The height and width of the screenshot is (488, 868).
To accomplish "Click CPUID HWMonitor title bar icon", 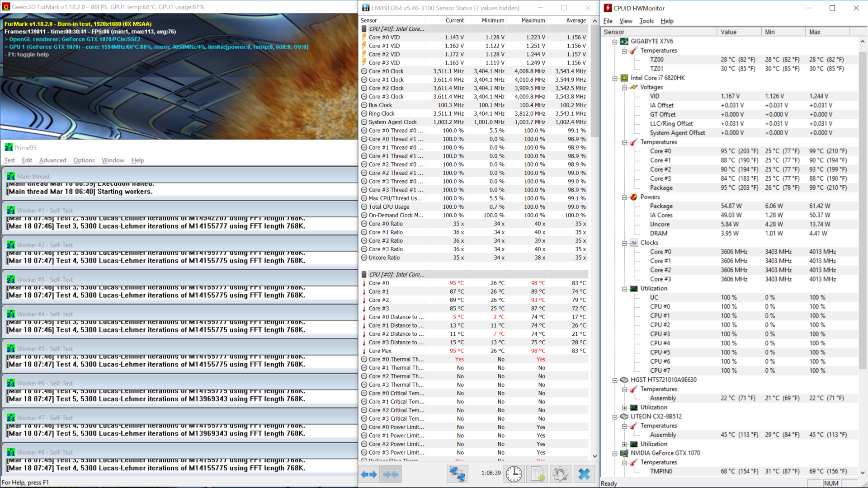I will point(608,8).
